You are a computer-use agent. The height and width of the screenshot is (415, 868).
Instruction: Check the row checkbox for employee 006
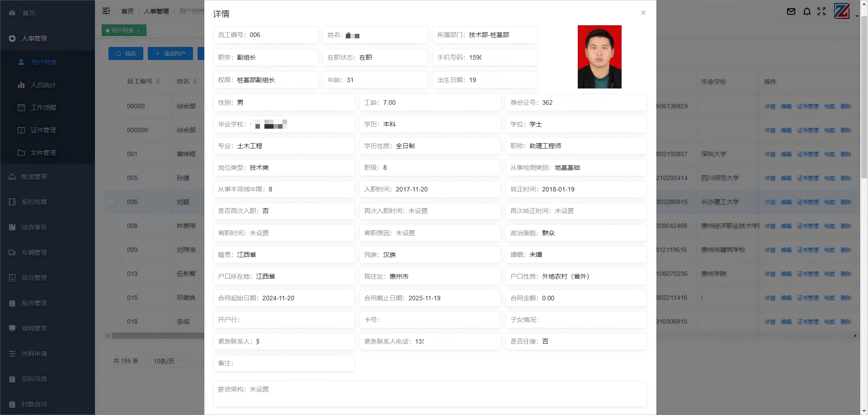click(112, 202)
